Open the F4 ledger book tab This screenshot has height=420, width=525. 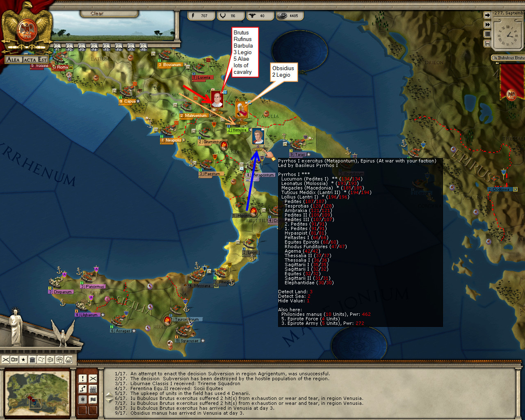(x=94, y=47)
